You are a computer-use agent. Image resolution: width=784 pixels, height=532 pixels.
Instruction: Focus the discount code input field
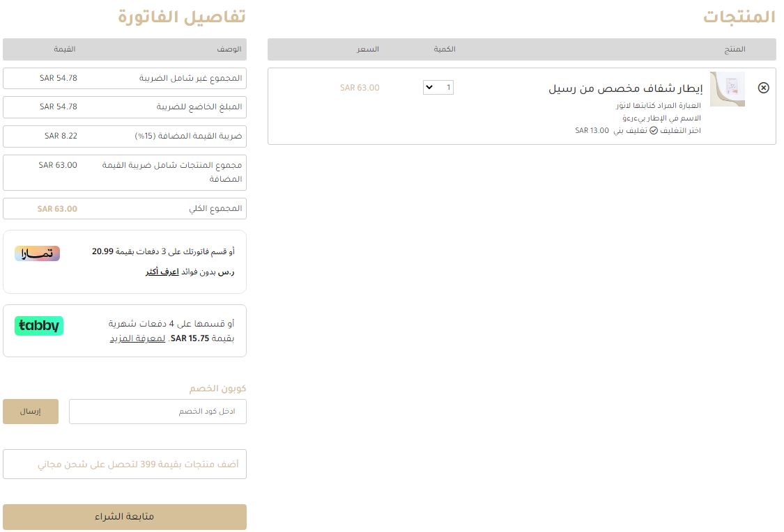157,412
